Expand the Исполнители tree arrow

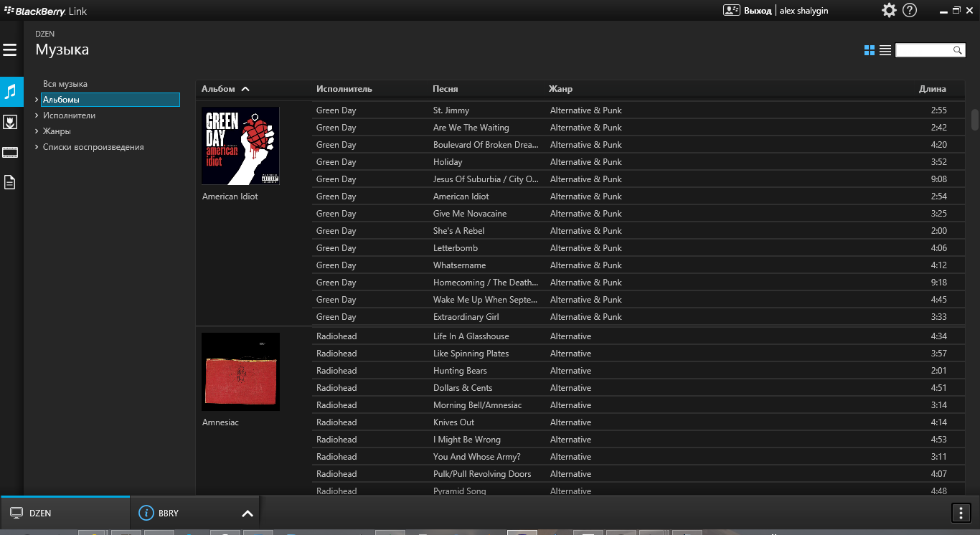(37, 115)
